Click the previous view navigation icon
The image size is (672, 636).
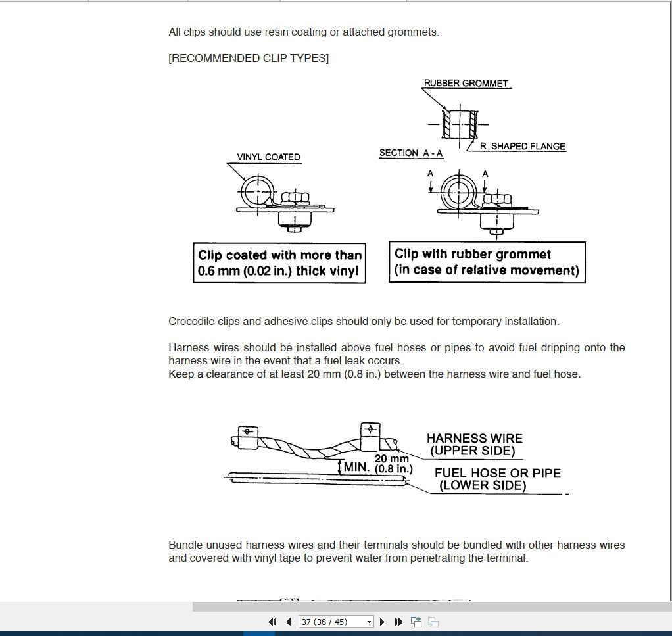click(x=416, y=622)
